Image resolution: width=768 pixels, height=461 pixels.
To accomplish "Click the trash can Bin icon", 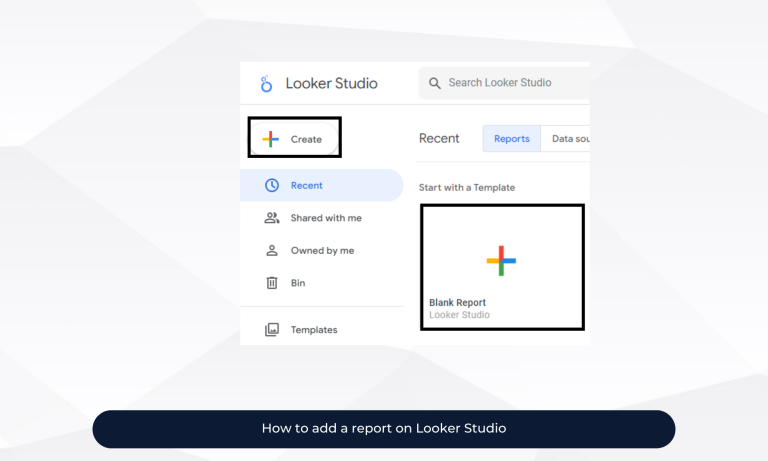I will 271,283.
